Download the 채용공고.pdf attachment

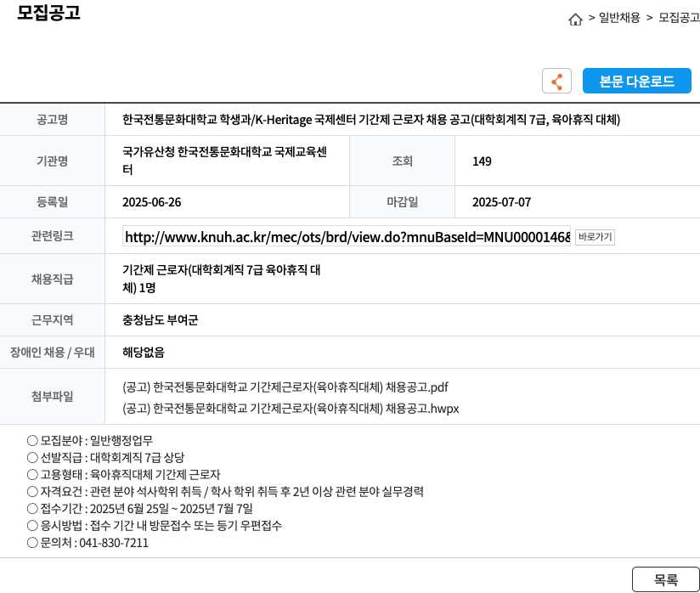285,387
